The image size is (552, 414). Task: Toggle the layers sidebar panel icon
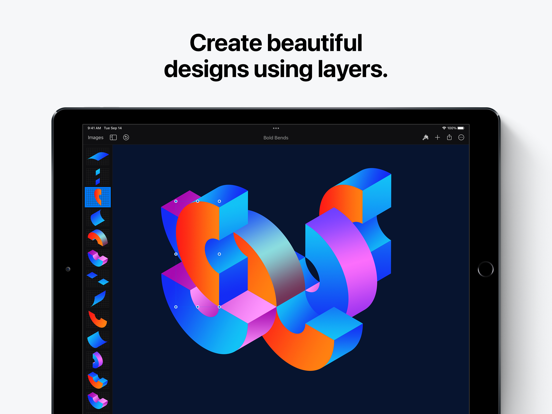pyautogui.click(x=113, y=138)
